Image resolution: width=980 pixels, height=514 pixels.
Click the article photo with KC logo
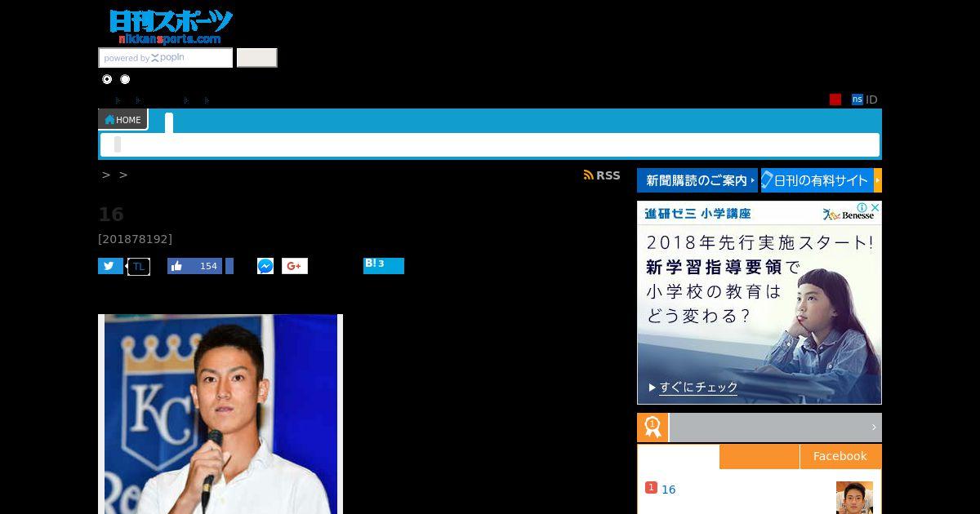(x=220, y=414)
